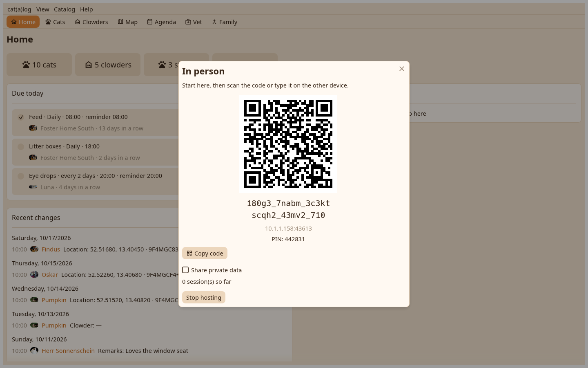588x368 pixels.
Task: Click Oskar cat avatar icon
Action: coord(34,274)
